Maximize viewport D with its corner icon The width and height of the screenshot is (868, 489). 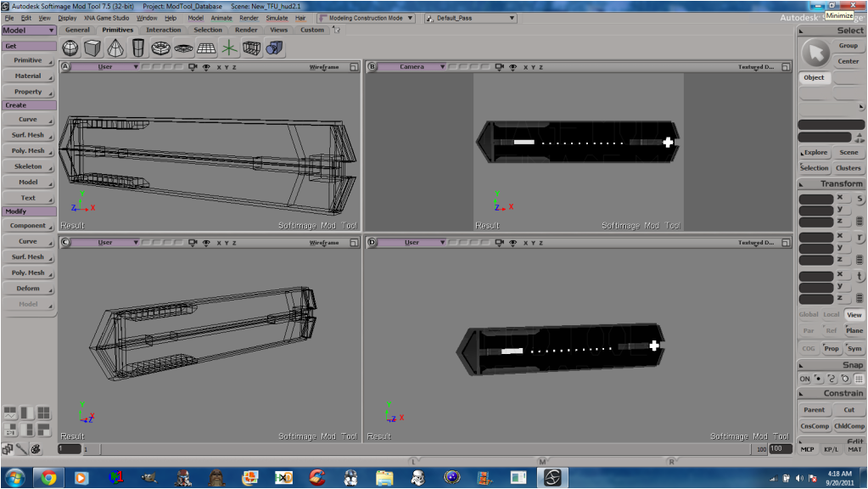click(786, 243)
